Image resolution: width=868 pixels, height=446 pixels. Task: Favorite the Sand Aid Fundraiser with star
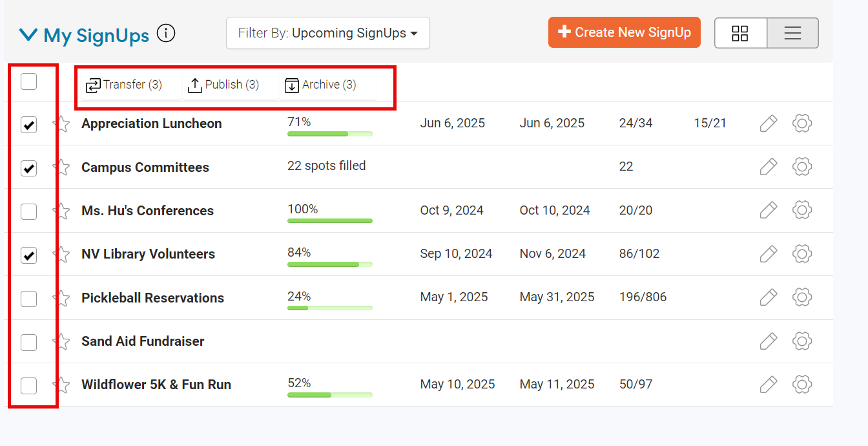coord(62,341)
